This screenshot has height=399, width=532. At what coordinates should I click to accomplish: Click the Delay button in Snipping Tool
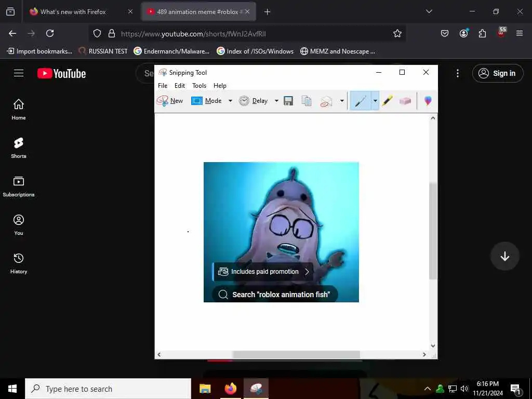(253, 101)
